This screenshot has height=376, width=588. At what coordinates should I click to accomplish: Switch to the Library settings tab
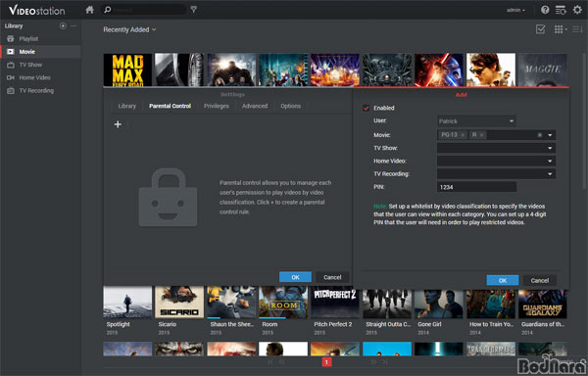pyautogui.click(x=127, y=106)
